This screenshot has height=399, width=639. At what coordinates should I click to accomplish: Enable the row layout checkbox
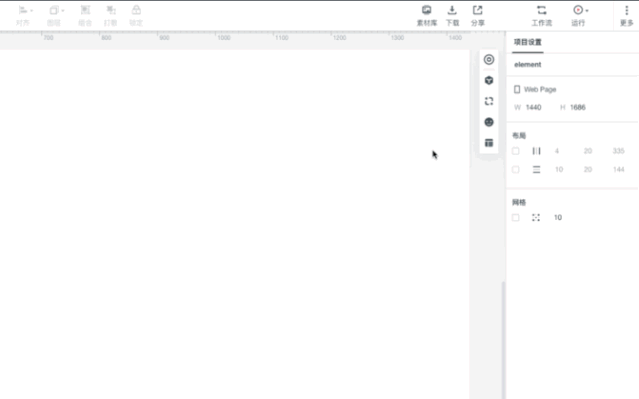click(516, 169)
